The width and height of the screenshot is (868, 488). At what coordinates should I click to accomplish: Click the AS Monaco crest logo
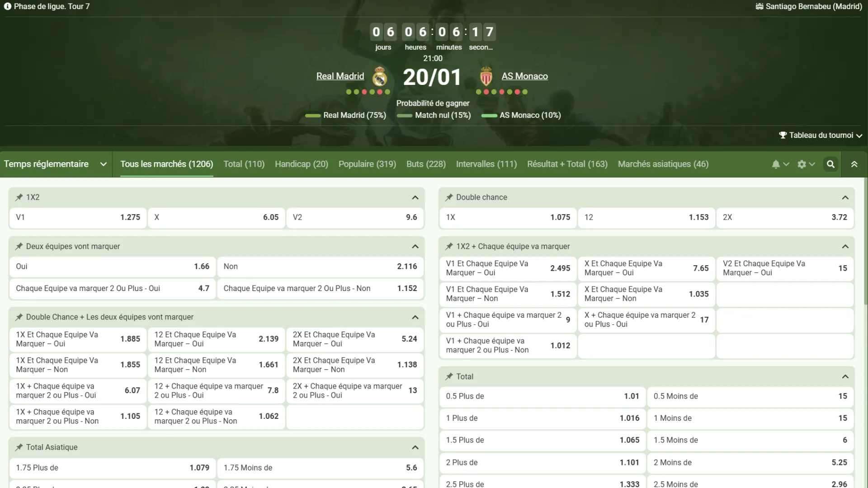point(486,77)
